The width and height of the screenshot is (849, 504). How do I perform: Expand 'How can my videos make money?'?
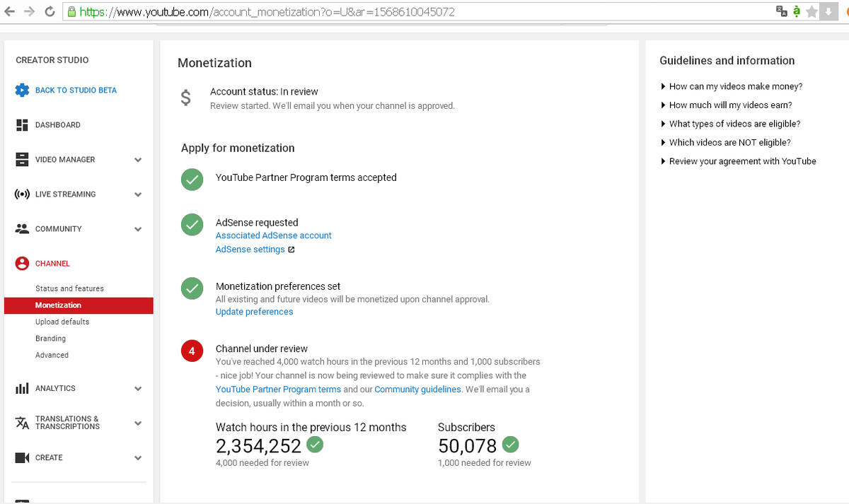click(x=731, y=86)
